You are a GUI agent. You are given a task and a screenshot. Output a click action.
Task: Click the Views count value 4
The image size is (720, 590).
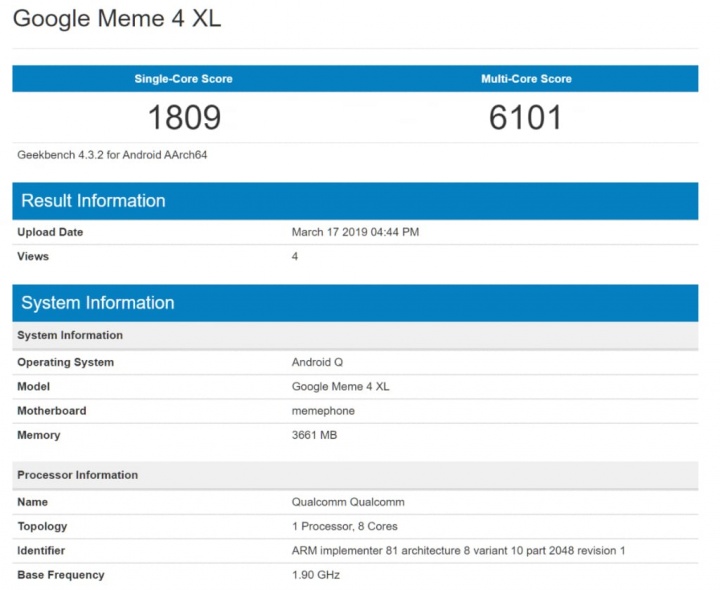(x=295, y=256)
